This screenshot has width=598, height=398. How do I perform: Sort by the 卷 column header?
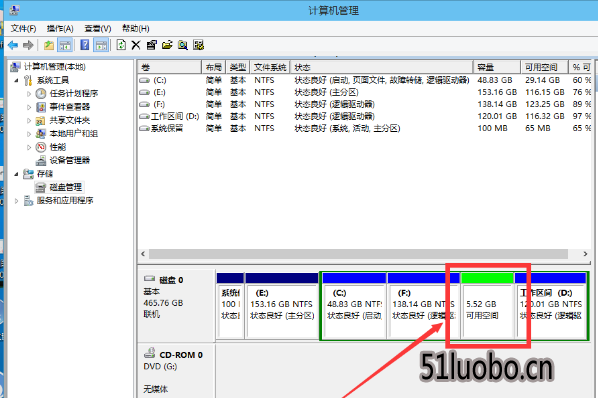coord(169,67)
